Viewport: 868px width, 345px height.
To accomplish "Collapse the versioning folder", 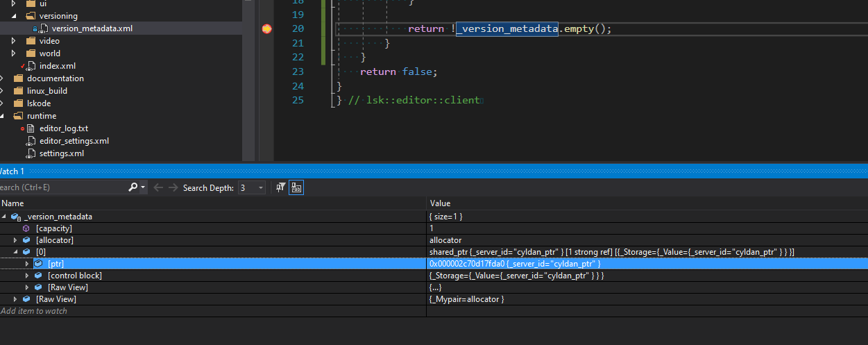I will tap(15, 16).
